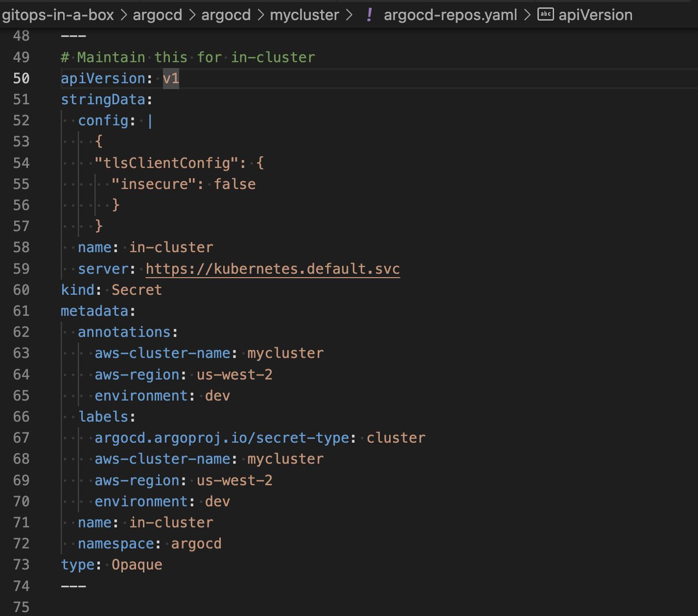This screenshot has width=698, height=616.
Task: Open the https://kubernetes.default.svc link
Action: tap(273, 269)
